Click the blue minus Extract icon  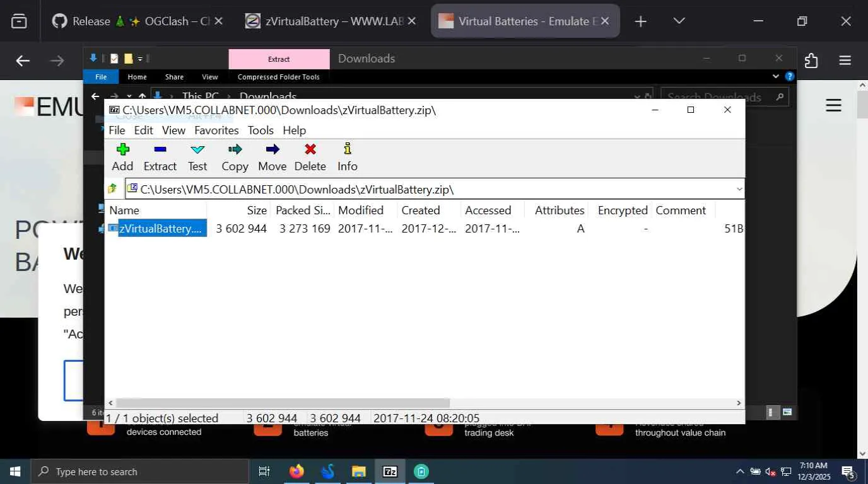(160, 149)
